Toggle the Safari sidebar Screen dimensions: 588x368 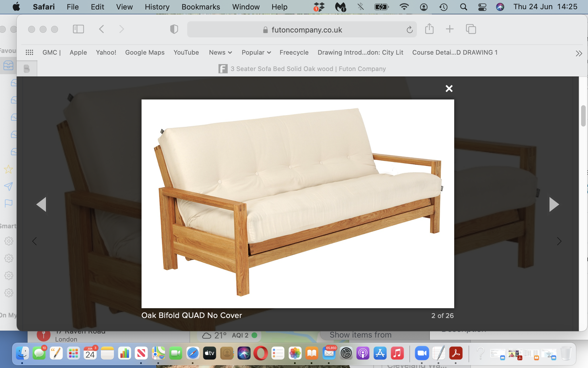[78, 29]
